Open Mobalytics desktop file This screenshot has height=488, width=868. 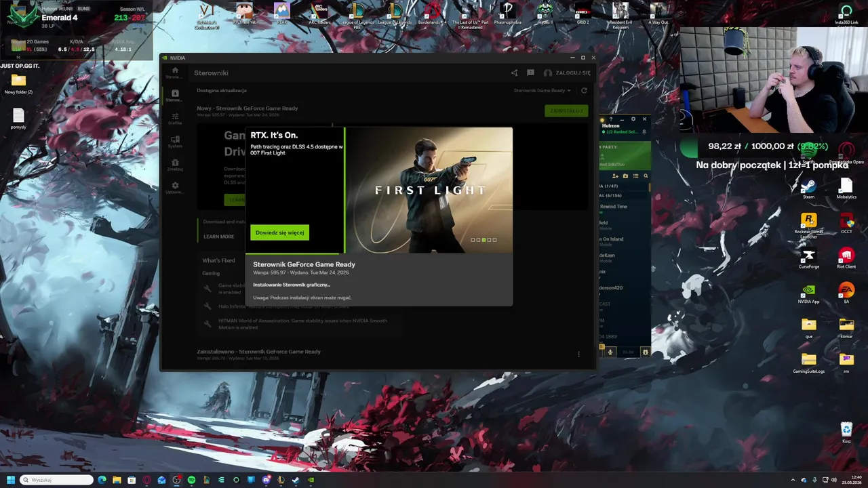[846, 188]
